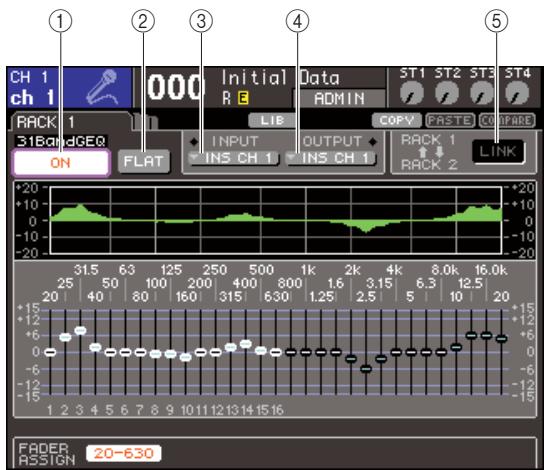546x470 pixels.
Task: Toggle the LINK button for racks
Action: click(498, 151)
